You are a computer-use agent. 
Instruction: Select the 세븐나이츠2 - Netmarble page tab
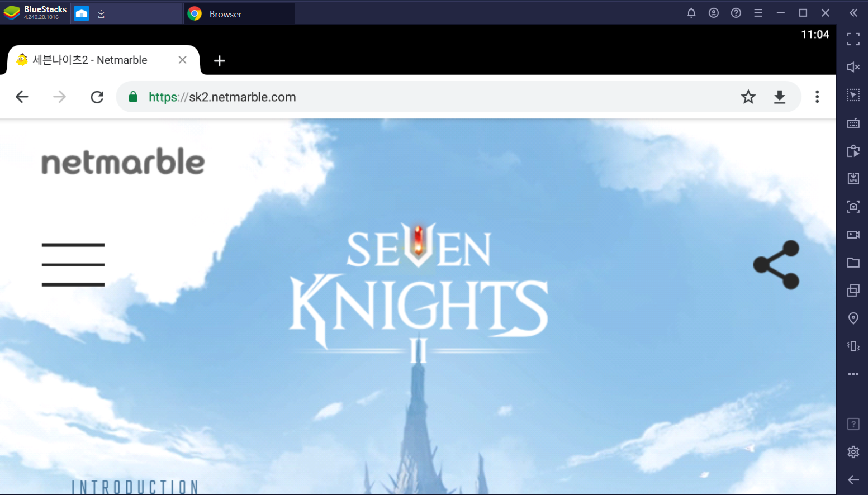pos(103,60)
